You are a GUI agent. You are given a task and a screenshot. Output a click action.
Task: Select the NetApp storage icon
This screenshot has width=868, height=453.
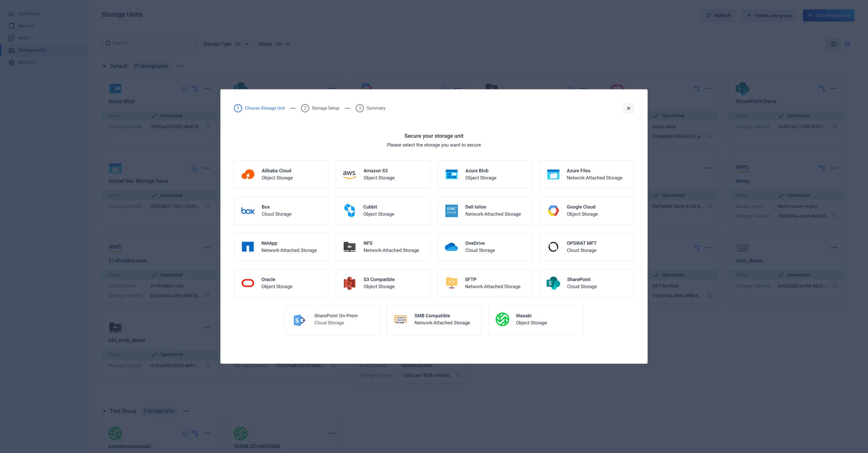point(248,247)
